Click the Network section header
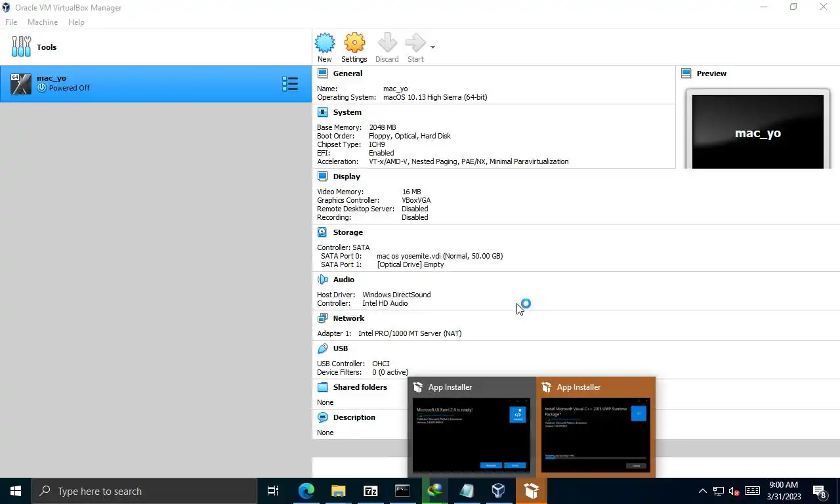 click(x=348, y=318)
